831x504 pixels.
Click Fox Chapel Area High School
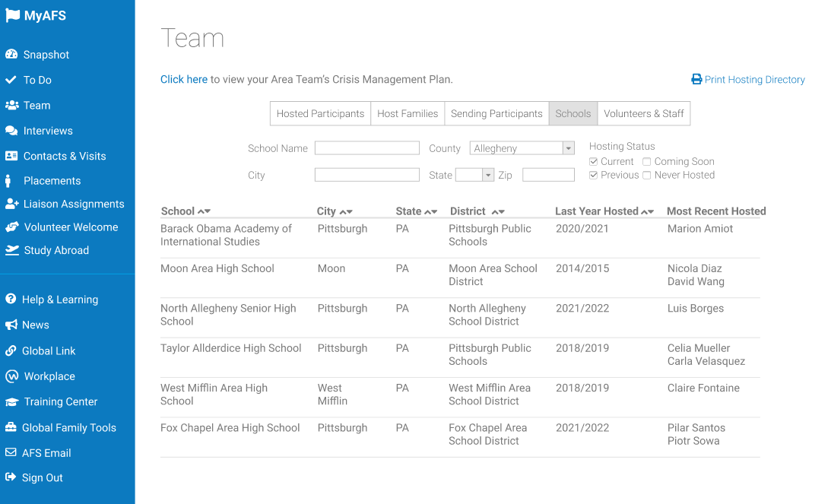(x=230, y=428)
